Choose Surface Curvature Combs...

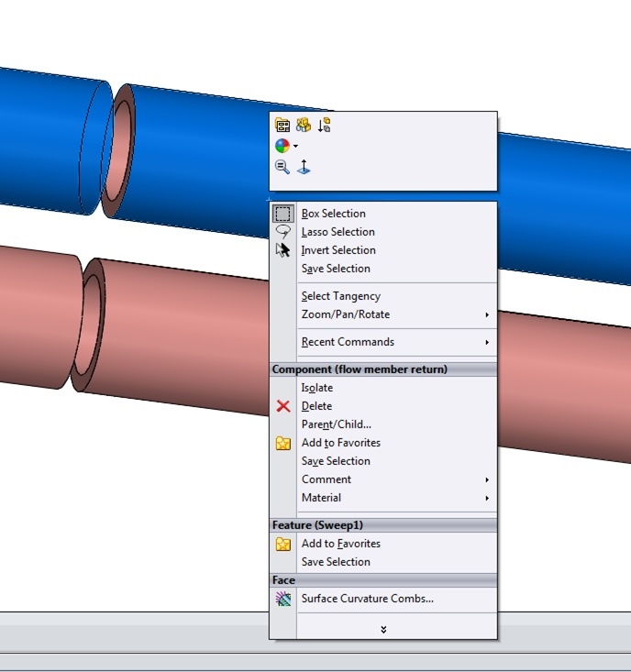point(368,599)
